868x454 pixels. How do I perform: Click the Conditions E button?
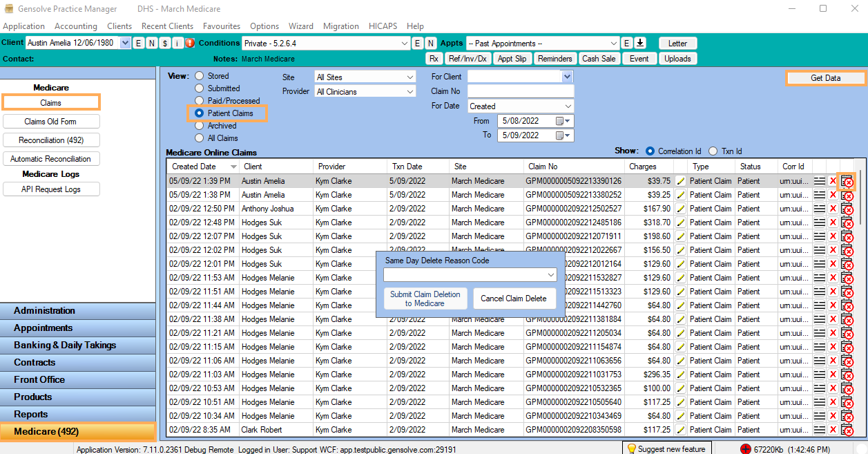point(417,43)
